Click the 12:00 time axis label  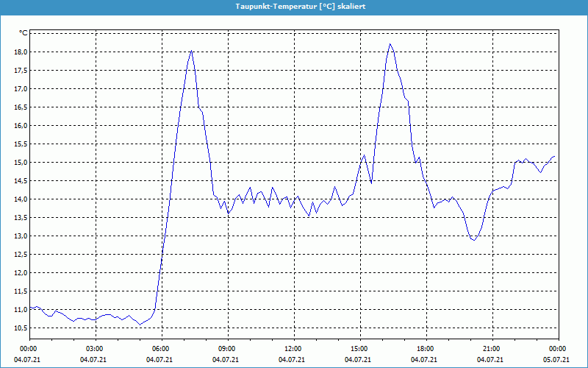pos(293,349)
